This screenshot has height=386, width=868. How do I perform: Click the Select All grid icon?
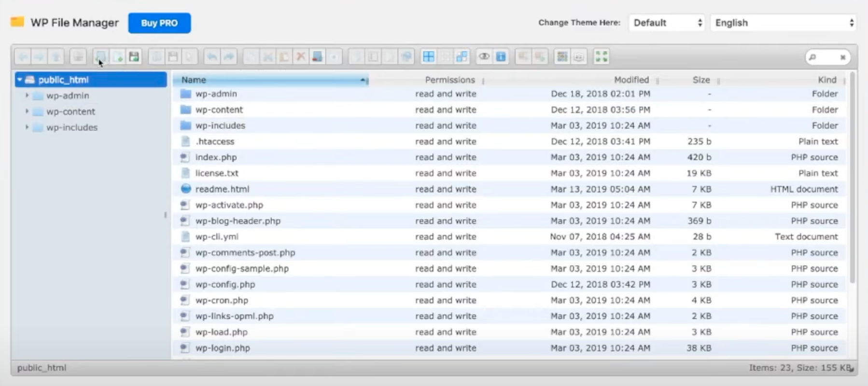point(429,57)
